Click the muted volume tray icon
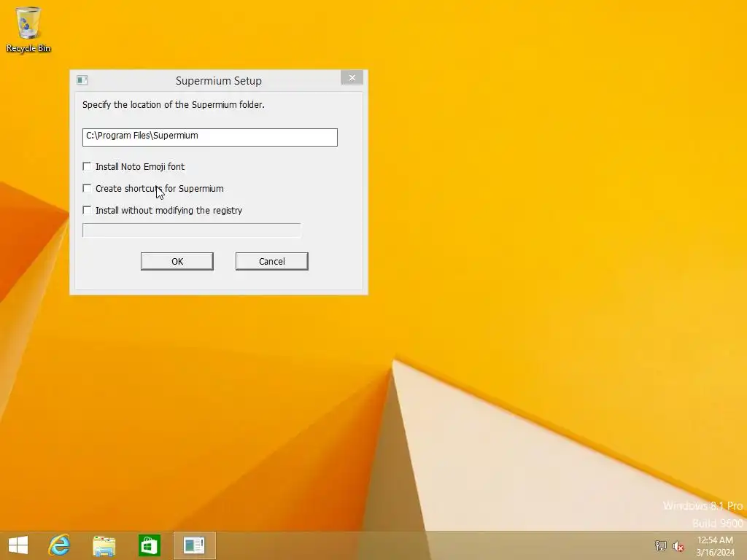 click(x=678, y=546)
